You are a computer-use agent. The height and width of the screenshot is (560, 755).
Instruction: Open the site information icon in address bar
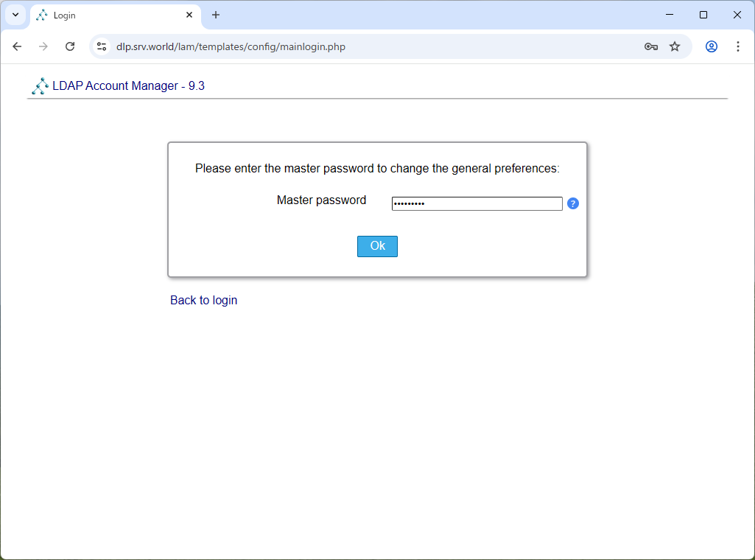(x=101, y=46)
